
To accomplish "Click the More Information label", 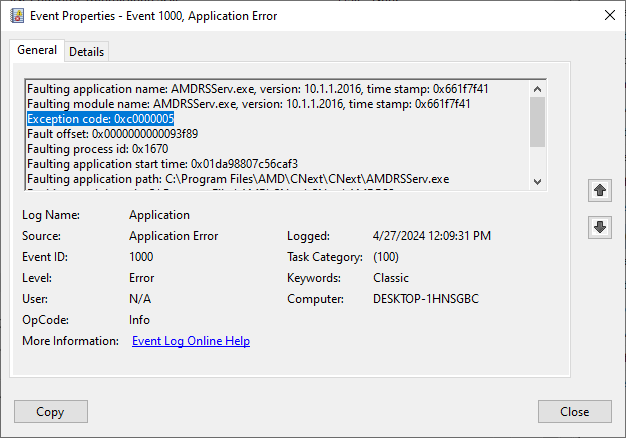I will click(x=71, y=341).
